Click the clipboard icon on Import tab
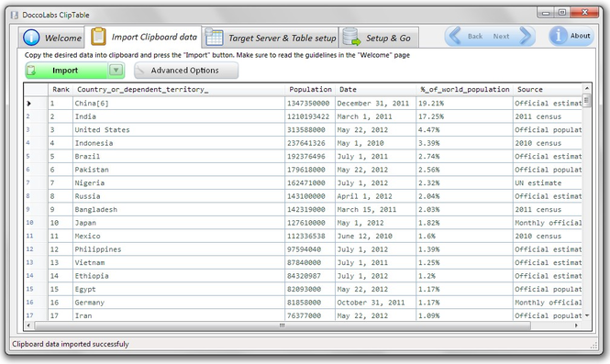 (x=98, y=37)
